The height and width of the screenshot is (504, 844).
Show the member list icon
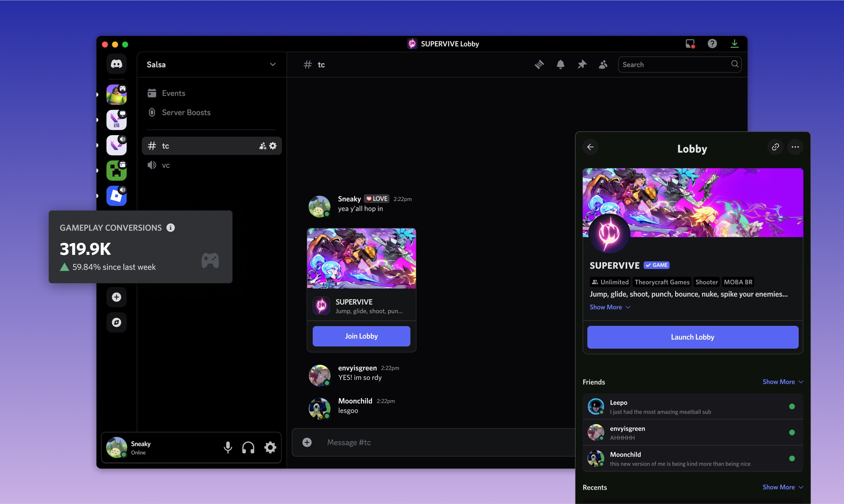603,65
